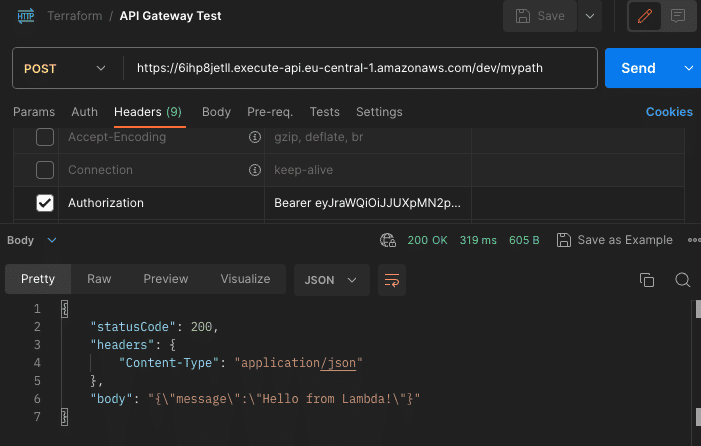Click into the request URL field

pyautogui.click(x=340, y=68)
